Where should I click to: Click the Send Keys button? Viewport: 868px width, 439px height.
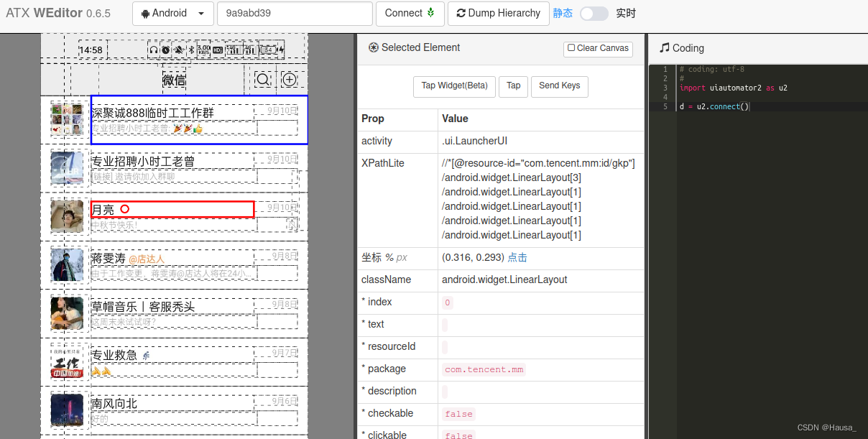(560, 86)
